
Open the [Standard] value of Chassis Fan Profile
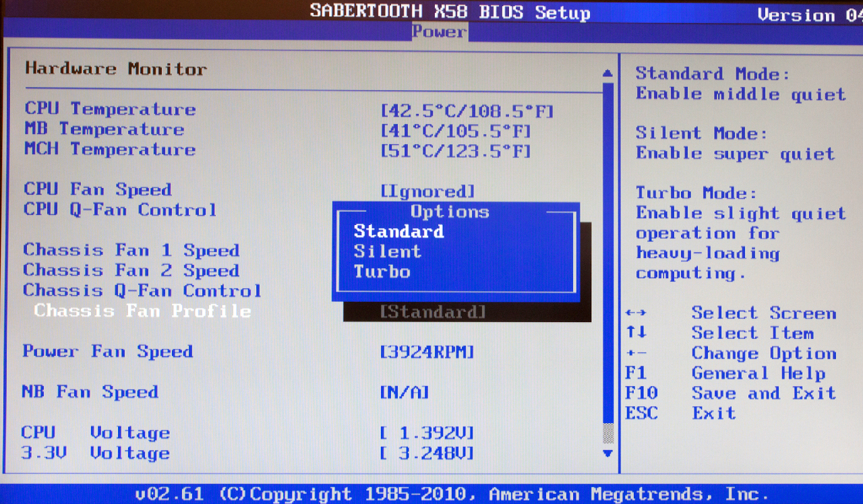[433, 312]
